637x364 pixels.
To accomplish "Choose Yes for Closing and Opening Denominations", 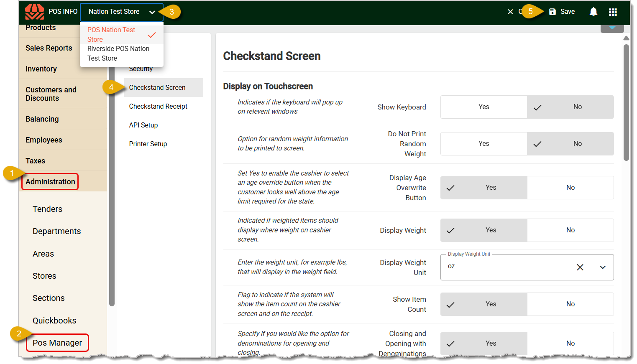I will [484, 344].
